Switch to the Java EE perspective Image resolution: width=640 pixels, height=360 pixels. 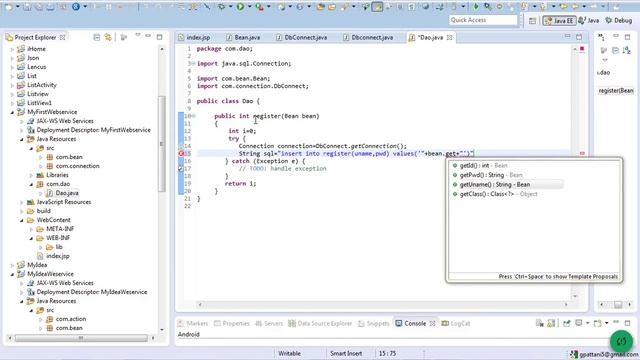click(559, 20)
